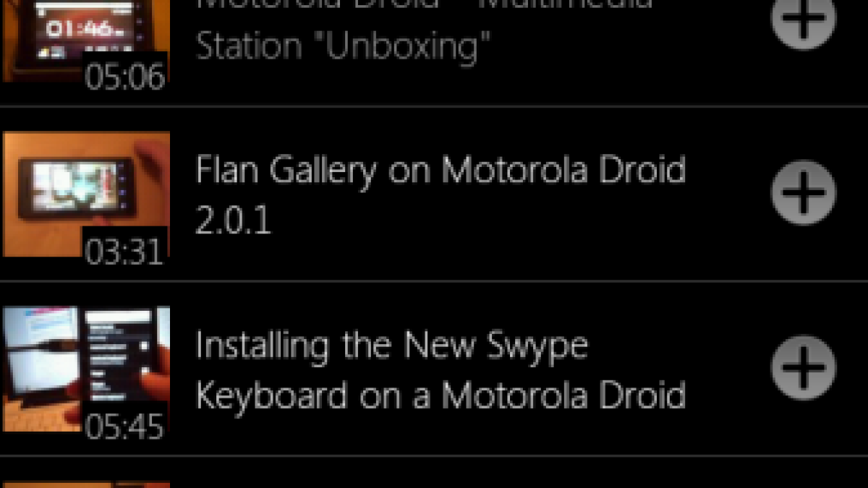This screenshot has height=488, width=868.
Task: Open 'Flan Gallery on Motorola Droid' title
Action: point(440,171)
